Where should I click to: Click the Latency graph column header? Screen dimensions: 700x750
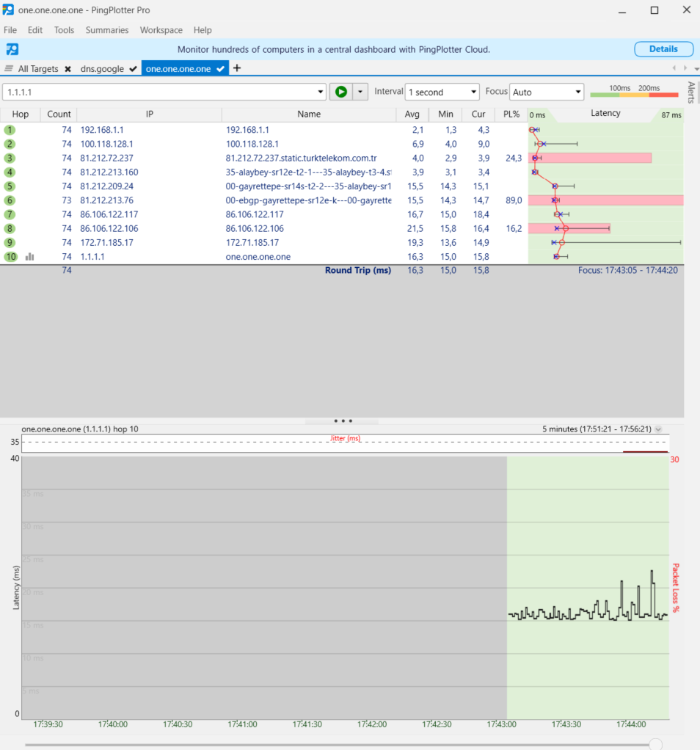tap(605, 113)
